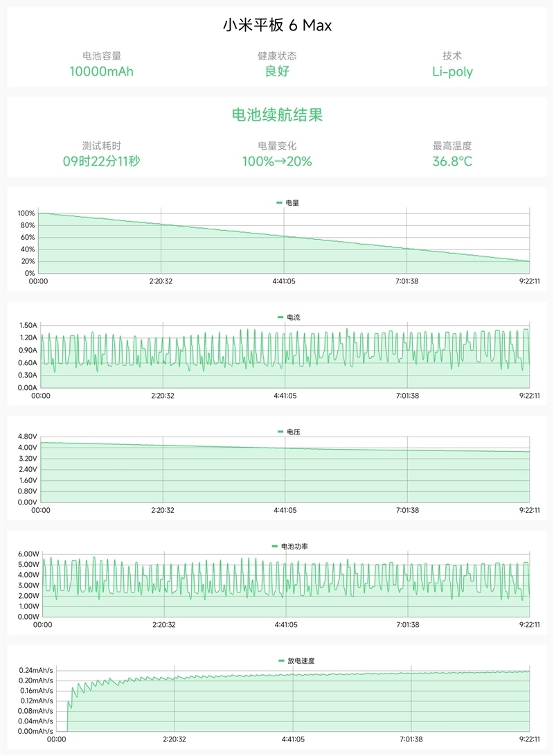Click 2:20:32 time label under 电量 chart
Screen dimensions: 554x756
(161, 281)
